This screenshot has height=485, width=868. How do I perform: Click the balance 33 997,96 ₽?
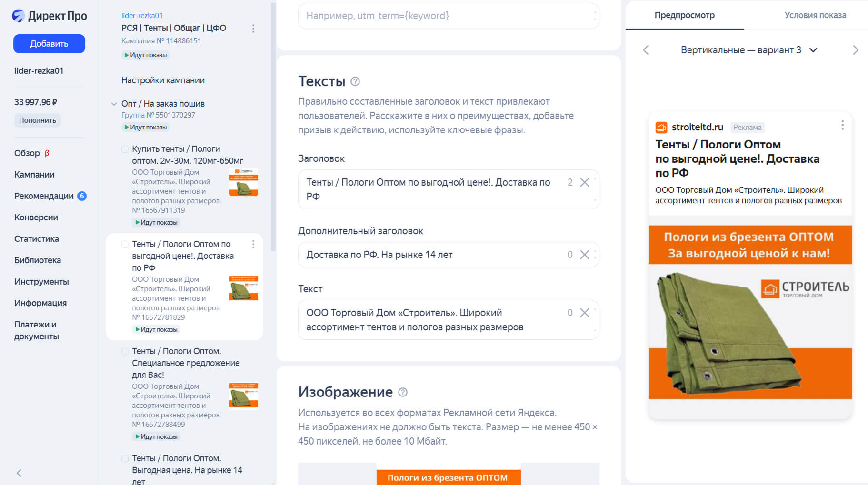tap(36, 102)
